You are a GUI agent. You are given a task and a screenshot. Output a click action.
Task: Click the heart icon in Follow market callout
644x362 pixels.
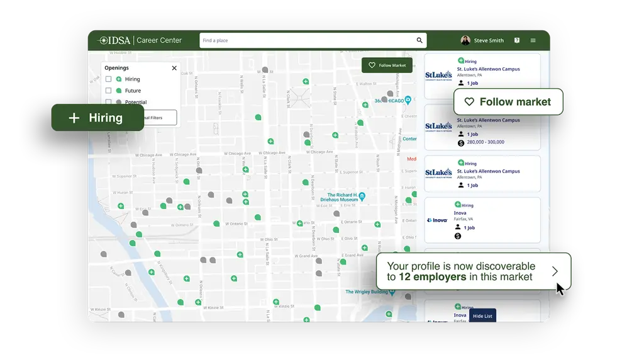pyautogui.click(x=469, y=101)
